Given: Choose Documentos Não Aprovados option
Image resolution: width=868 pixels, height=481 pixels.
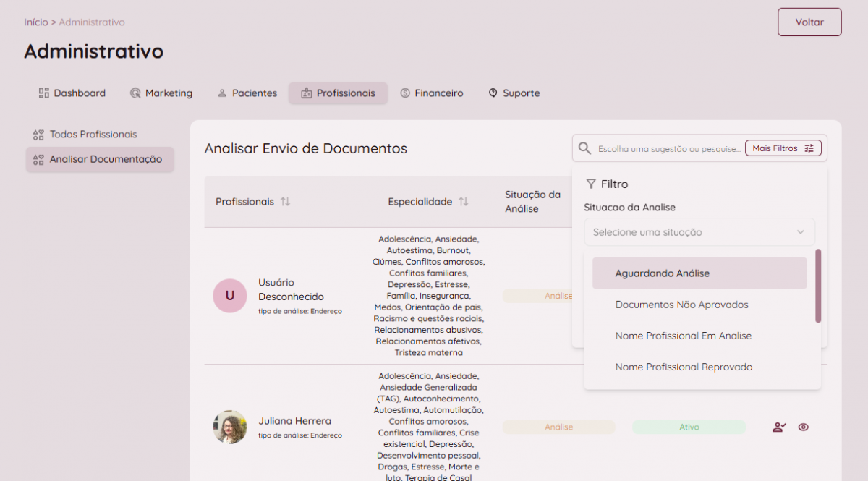Looking at the screenshot, I should [681, 305].
